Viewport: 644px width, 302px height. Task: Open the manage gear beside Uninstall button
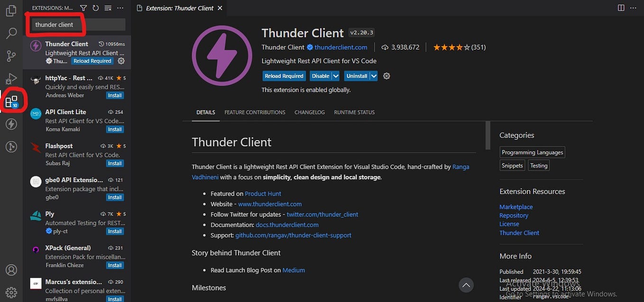(386, 76)
